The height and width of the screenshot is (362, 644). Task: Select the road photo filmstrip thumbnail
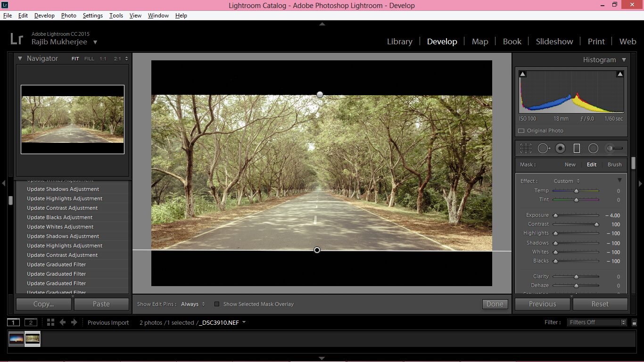pyautogui.click(x=33, y=338)
